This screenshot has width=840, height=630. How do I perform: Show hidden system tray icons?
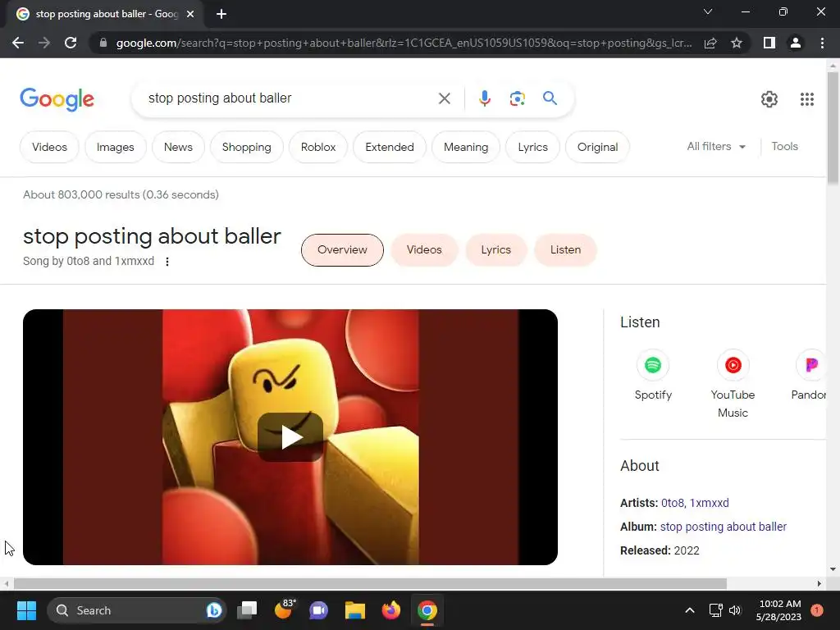pyautogui.click(x=689, y=610)
